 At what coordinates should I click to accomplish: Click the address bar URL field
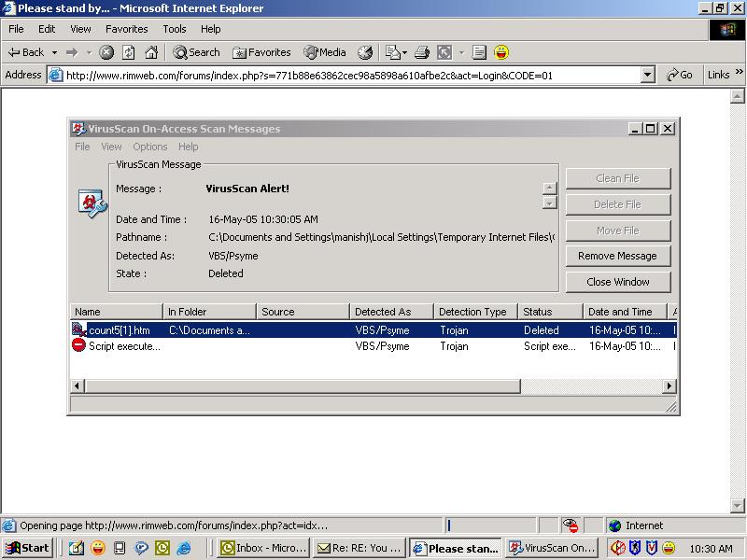[353, 76]
